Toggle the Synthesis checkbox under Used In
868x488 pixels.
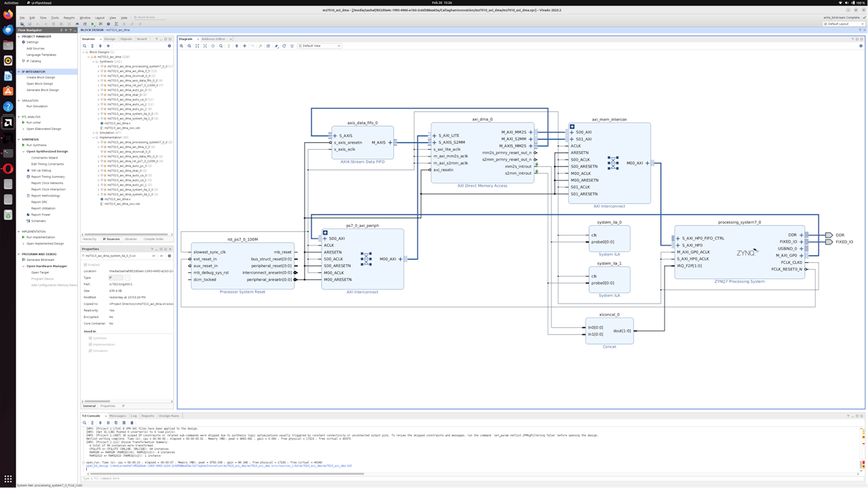tap(90, 338)
